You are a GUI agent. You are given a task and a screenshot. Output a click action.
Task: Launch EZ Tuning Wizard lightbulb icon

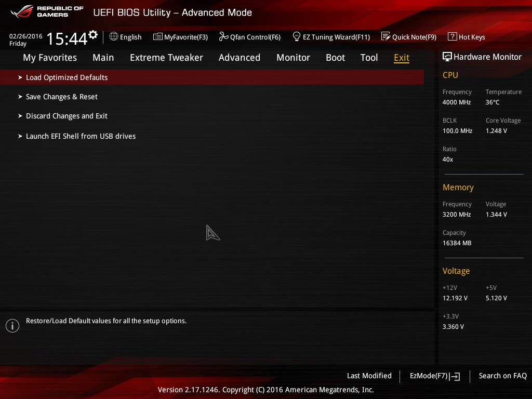(296, 36)
